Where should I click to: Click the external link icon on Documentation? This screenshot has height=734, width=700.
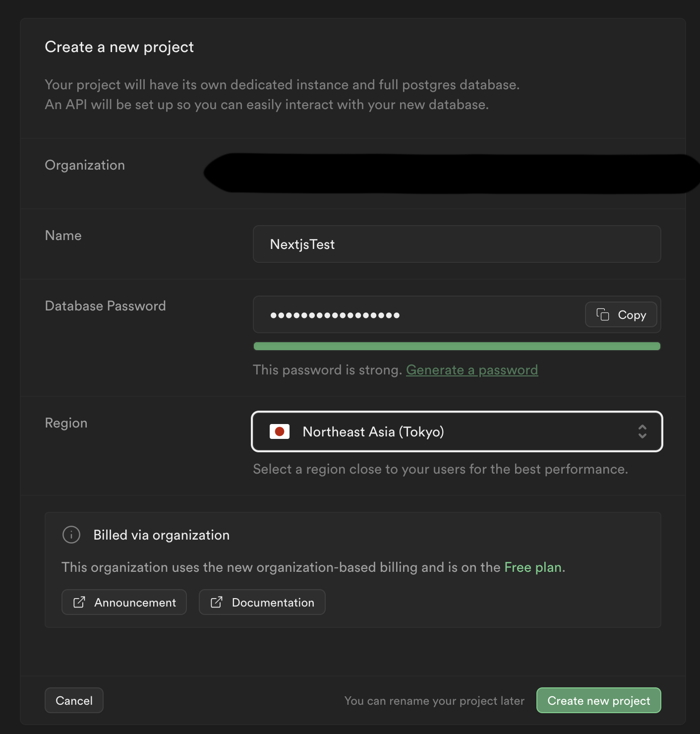click(x=217, y=602)
